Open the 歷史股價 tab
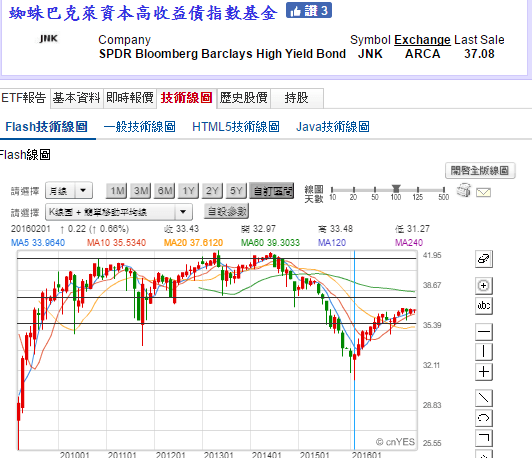This screenshot has height=458, width=532. (x=243, y=98)
